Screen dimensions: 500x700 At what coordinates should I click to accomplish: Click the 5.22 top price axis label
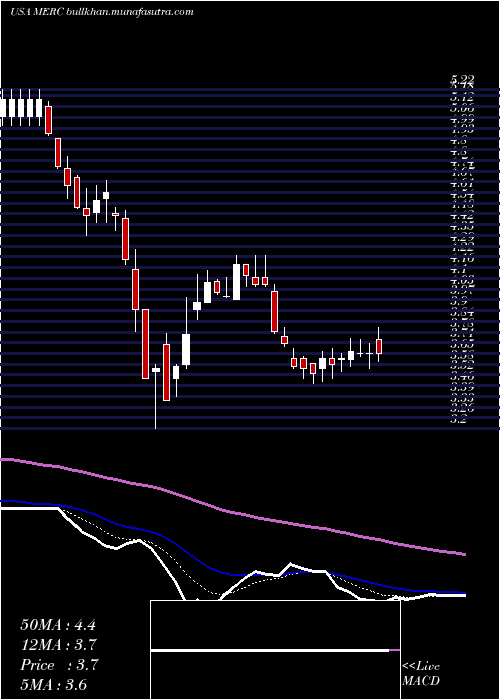[462, 80]
